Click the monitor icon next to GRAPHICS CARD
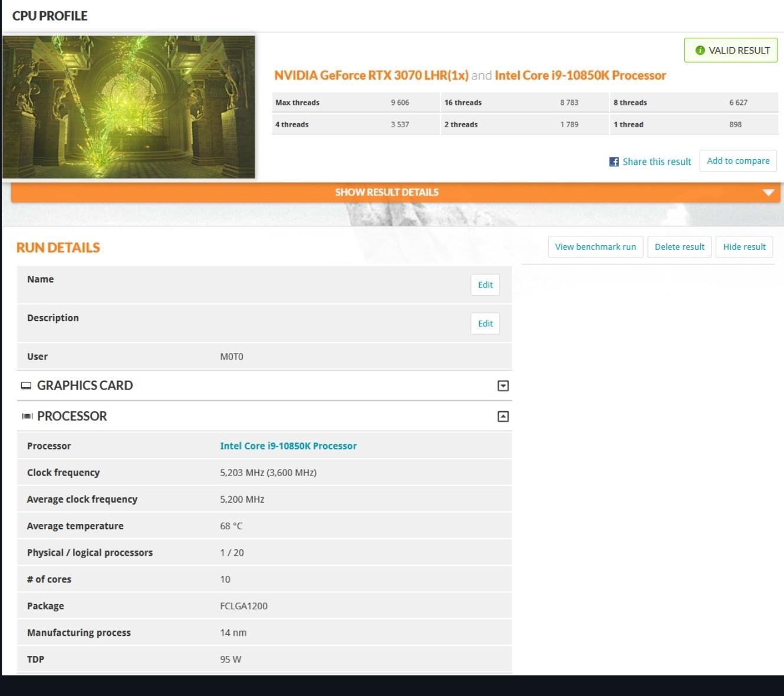The height and width of the screenshot is (696, 784). (26, 385)
